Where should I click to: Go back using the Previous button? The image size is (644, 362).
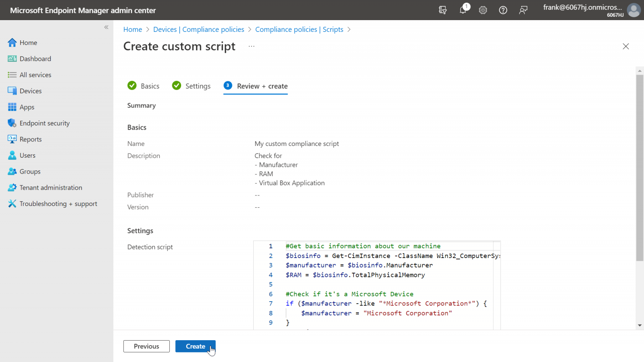coord(146,346)
